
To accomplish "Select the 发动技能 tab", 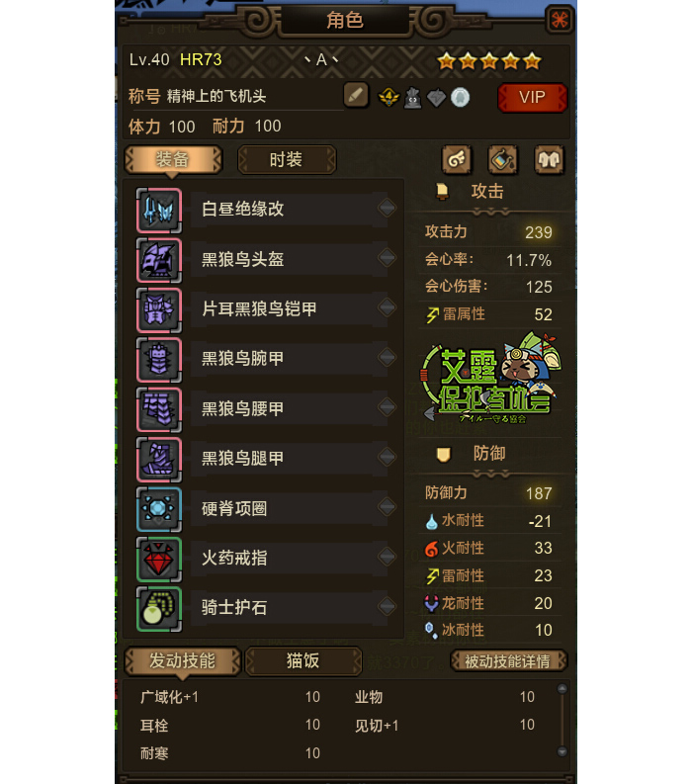I will [183, 661].
